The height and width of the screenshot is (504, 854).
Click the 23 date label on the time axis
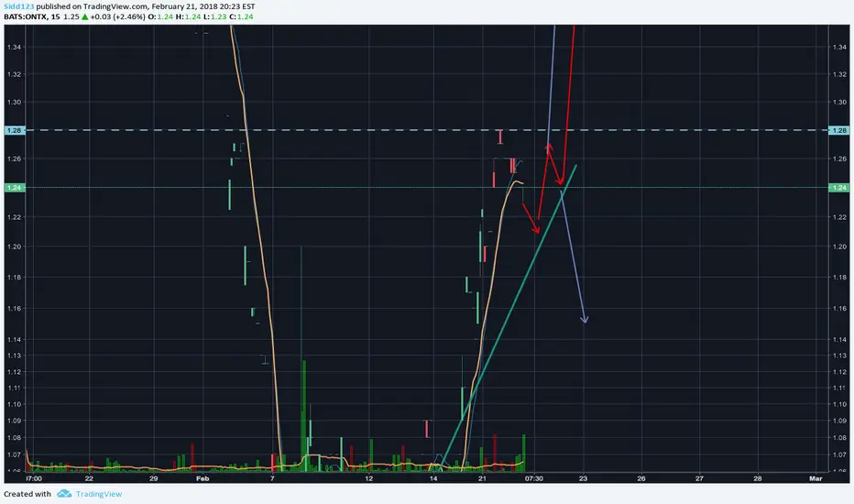[584, 478]
